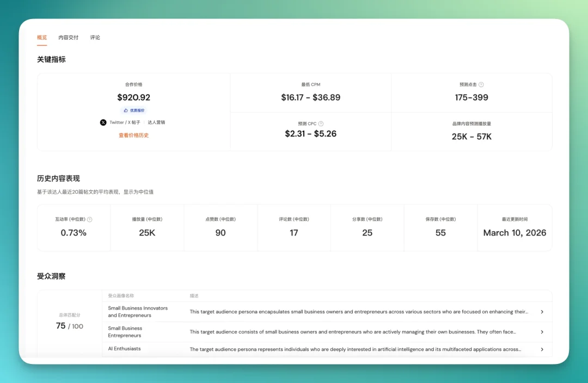Click the 总体匹配分 75 / 100 score

70,326
